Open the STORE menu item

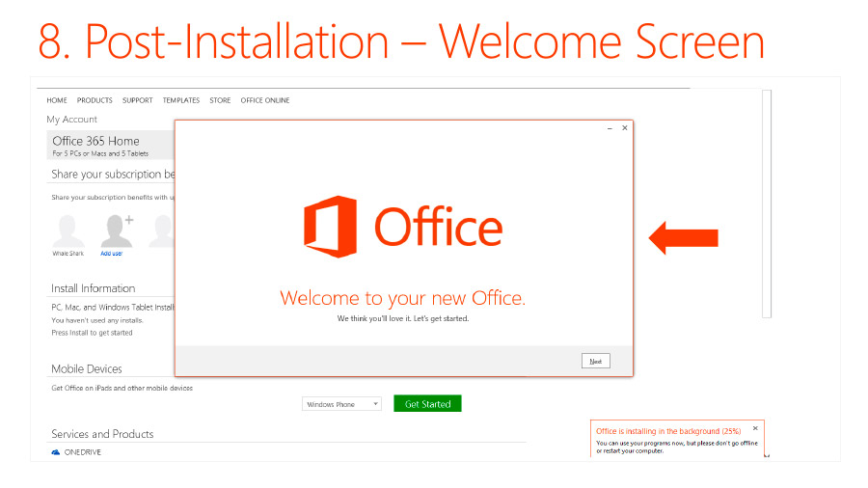tap(220, 100)
